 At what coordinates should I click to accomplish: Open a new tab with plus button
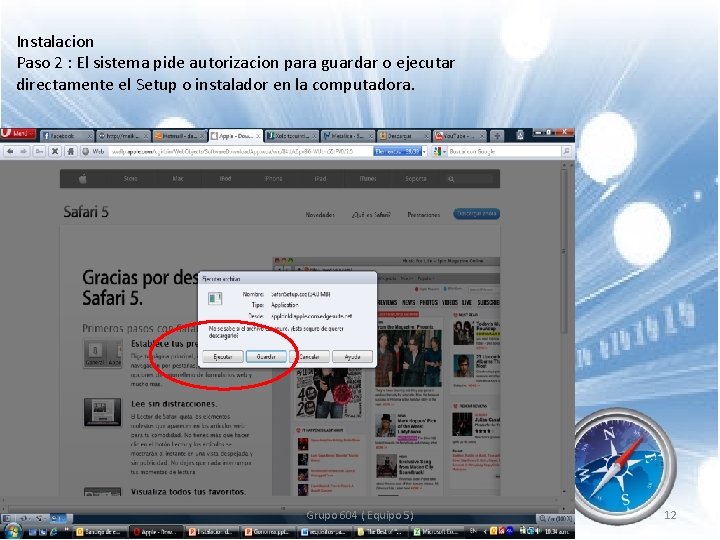[x=497, y=136]
